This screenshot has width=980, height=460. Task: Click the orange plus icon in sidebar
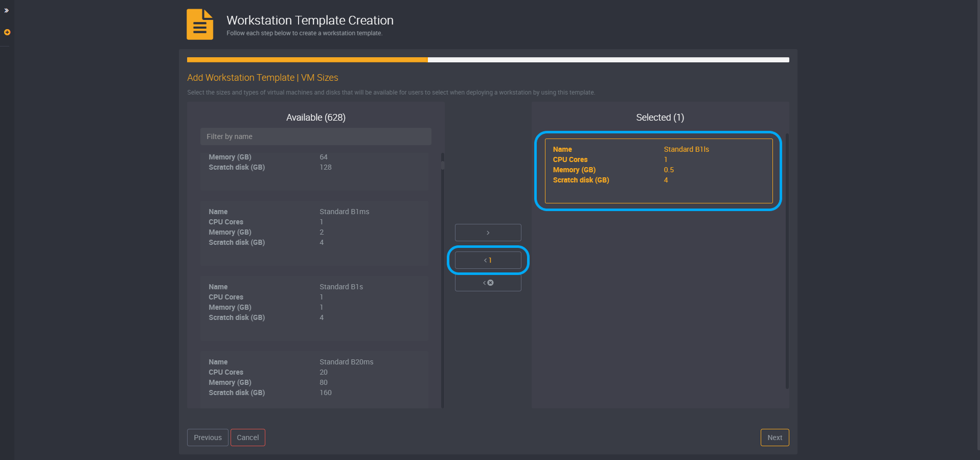pyautogui.click(x=7, y=32)
